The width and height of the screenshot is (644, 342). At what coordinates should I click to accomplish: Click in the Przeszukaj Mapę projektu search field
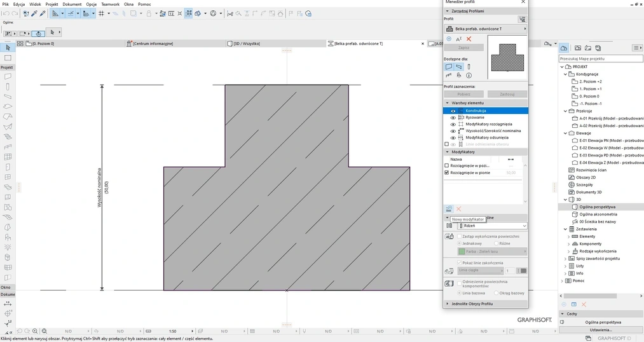[601, 58]
